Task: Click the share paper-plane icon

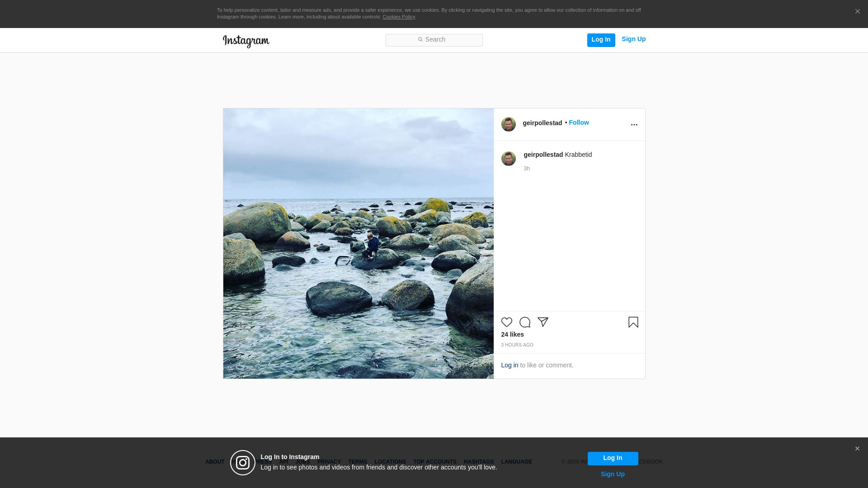Action: pyautogui.click(x=542, y=322)
